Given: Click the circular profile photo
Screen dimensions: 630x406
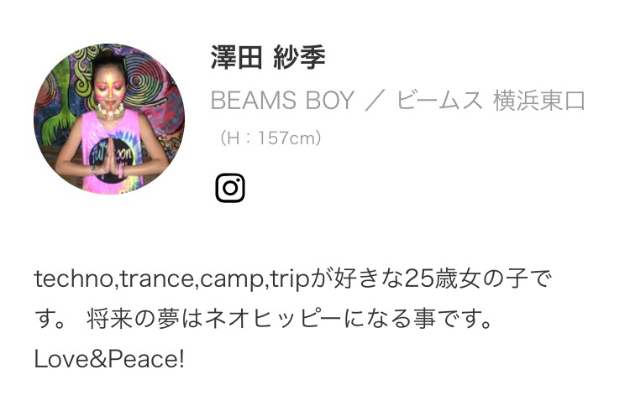Looking at the screenshot, I should point(109,119).
